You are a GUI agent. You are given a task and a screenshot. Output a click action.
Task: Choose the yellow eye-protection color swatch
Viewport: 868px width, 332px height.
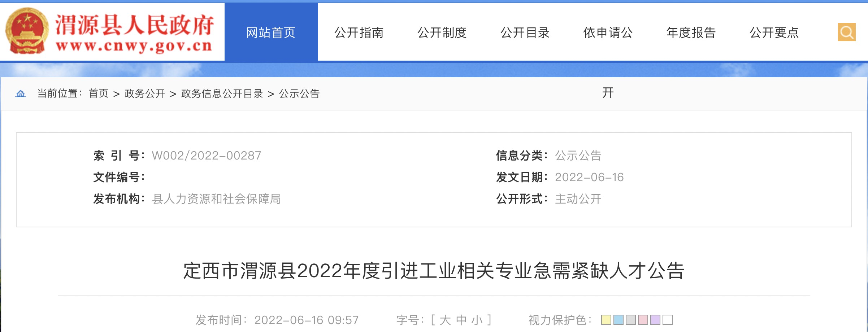click(606, 320)
